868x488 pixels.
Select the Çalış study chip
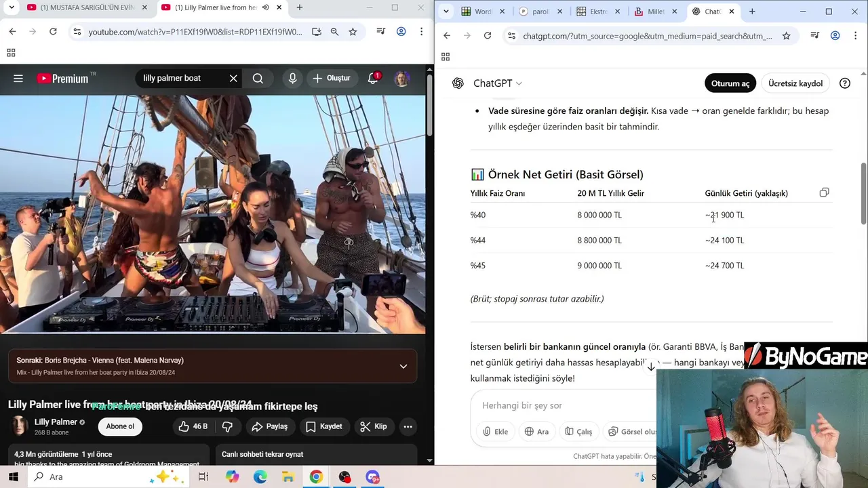click(x=578, y=432)
